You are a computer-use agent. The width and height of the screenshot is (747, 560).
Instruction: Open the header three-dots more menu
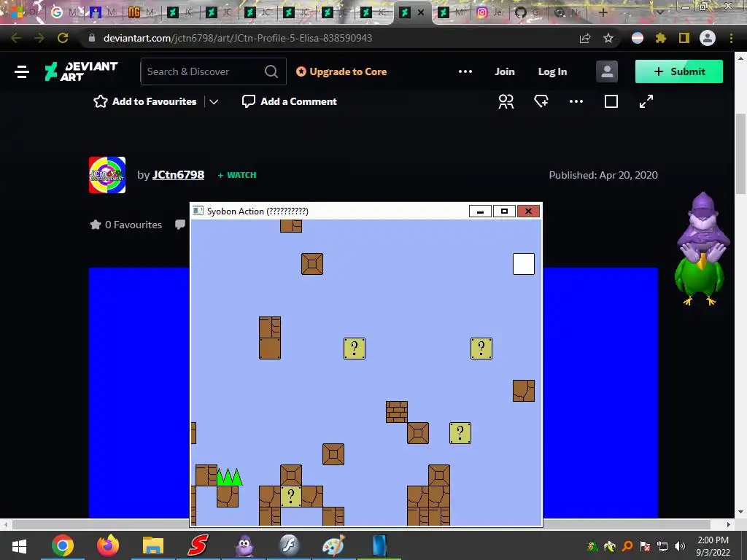coord(465,71)
